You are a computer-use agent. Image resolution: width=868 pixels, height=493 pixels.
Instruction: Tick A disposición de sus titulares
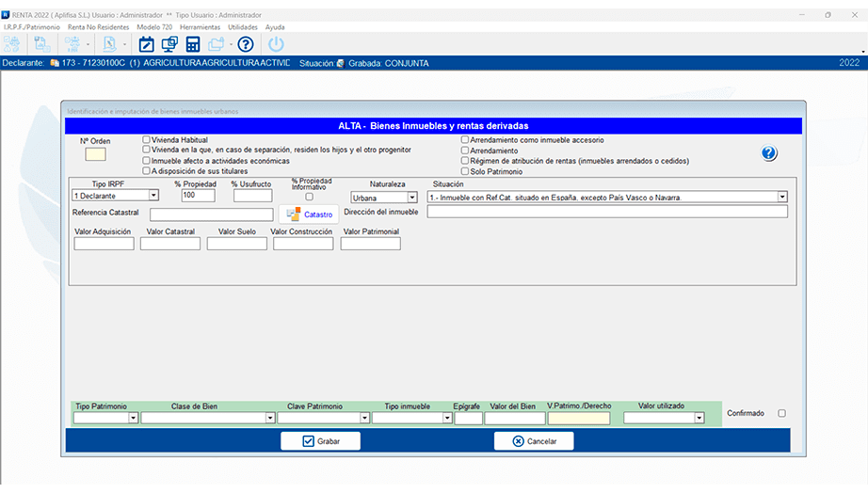146,171
